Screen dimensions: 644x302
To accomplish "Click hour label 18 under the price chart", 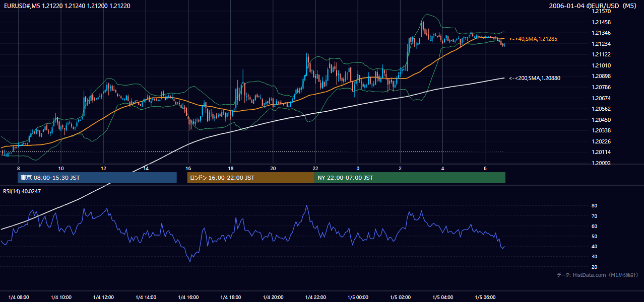I will pos(230,168).
